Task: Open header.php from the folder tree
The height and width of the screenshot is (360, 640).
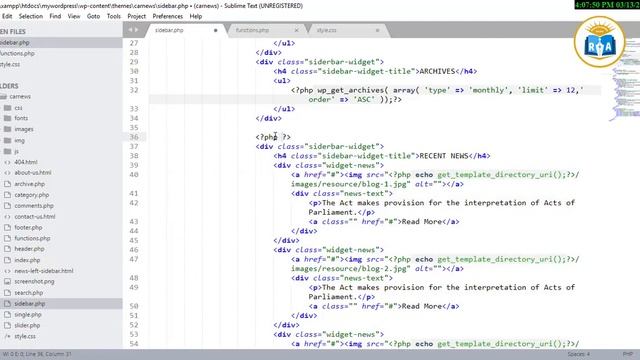Action: [x=29, y=249]
